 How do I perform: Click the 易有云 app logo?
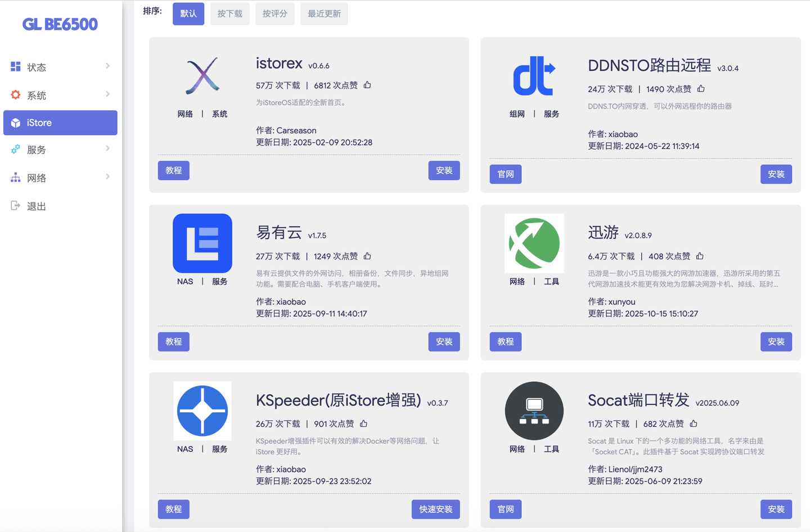(202, 243)
